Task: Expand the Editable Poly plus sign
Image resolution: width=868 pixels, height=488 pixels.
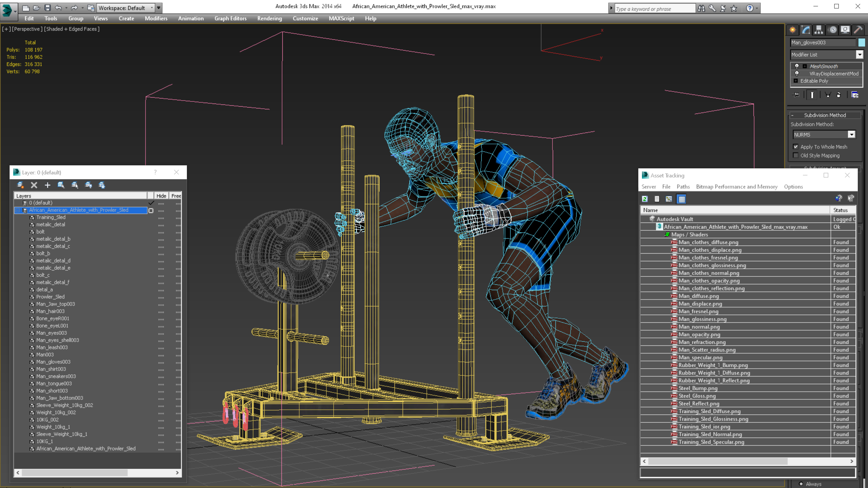Action: 796,81
